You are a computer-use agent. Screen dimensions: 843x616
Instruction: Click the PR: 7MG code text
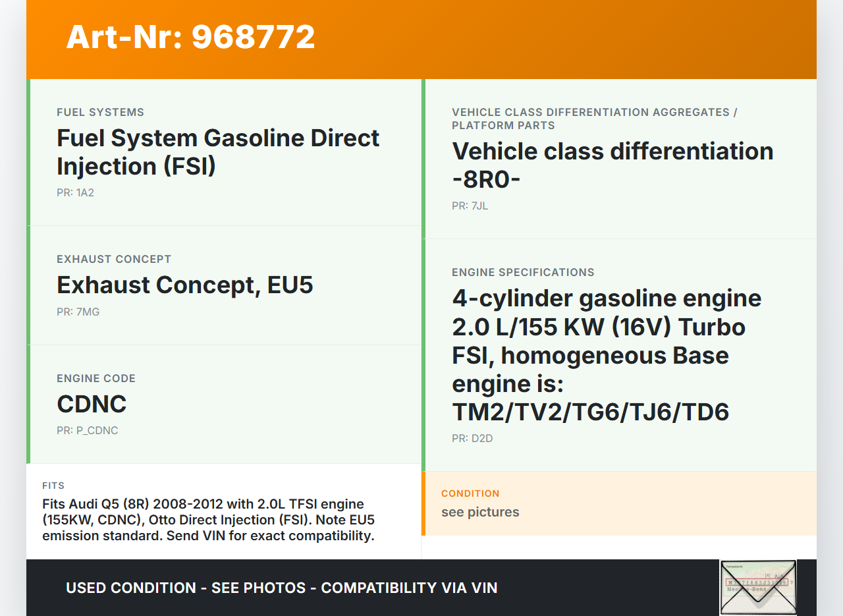click(x=78, y=312)
